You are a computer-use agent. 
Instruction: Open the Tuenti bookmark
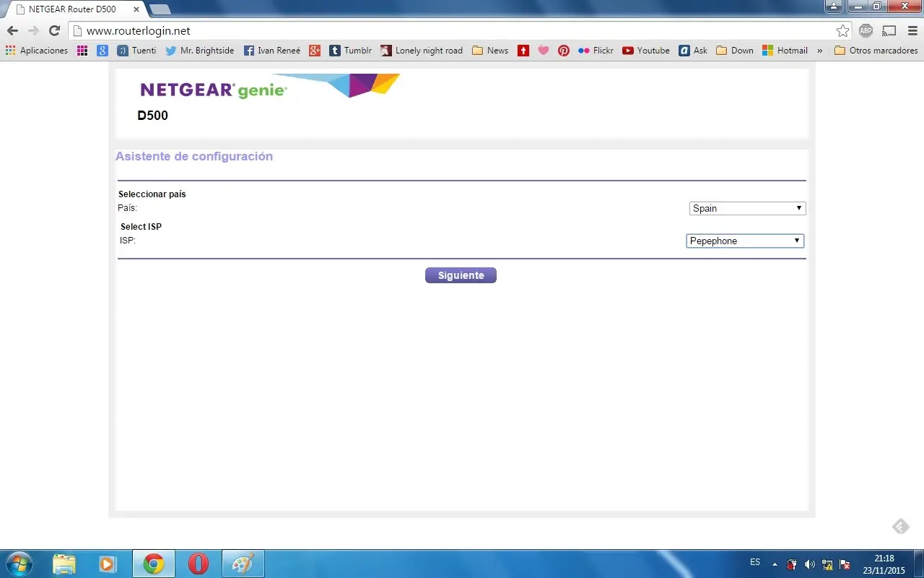(137, 51)
